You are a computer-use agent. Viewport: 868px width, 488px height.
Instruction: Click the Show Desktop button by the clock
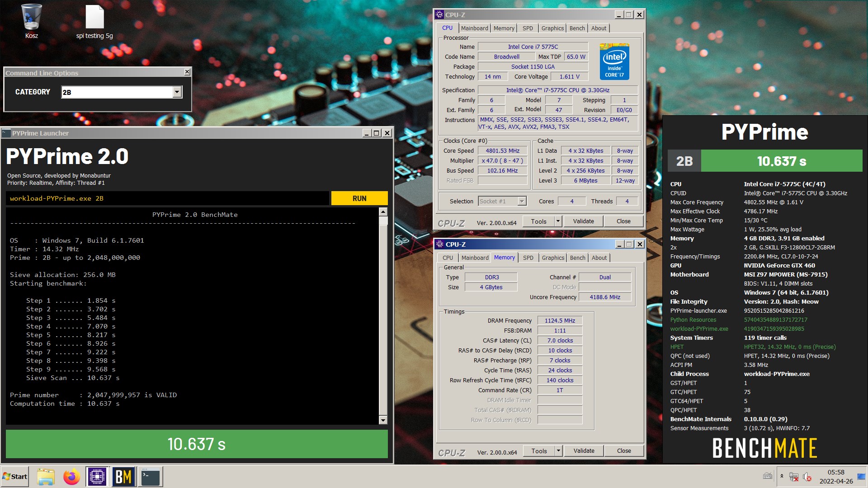(x=861, y=477)
